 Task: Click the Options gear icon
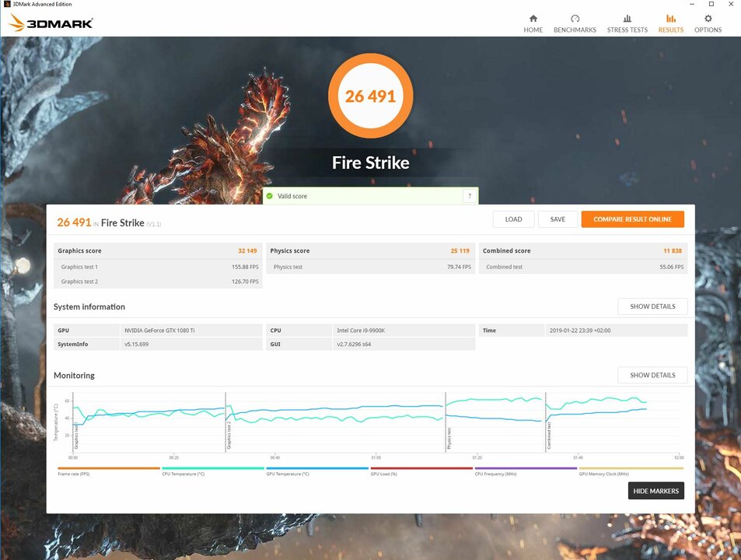(x=708, y=19)
